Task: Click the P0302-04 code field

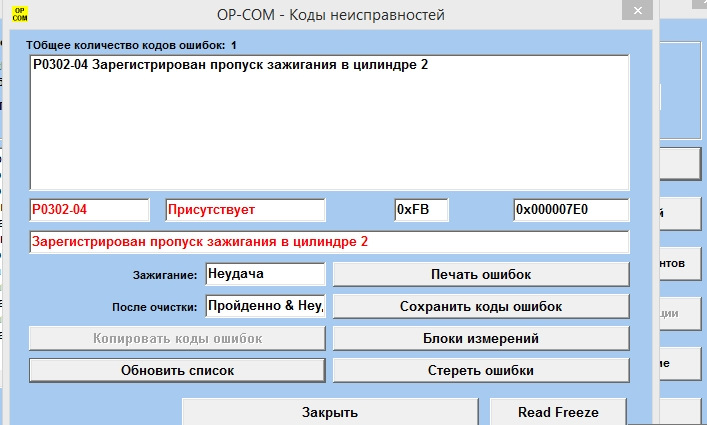Action: point(89,210)
